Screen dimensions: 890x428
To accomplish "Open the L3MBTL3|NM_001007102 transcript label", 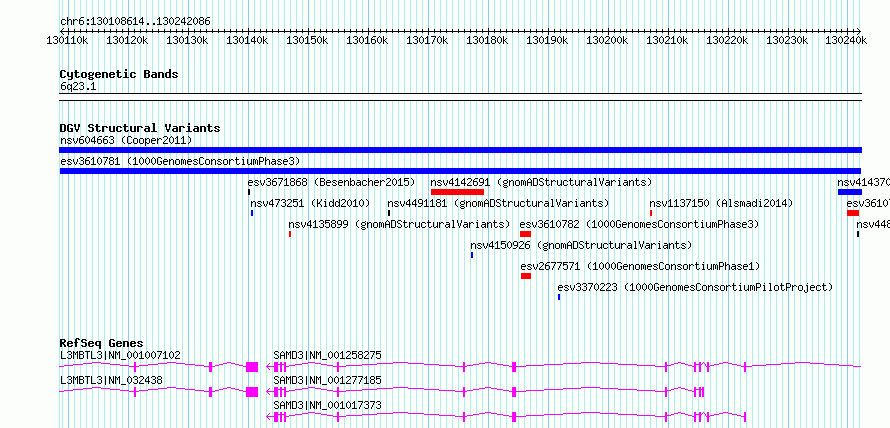I will [x=120, y=355].
